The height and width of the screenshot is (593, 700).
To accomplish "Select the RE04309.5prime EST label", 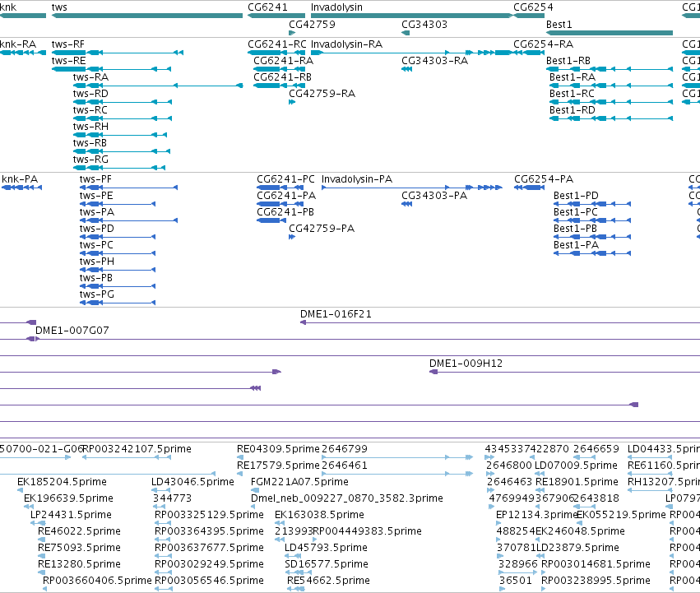I will [x=278, y=449].
